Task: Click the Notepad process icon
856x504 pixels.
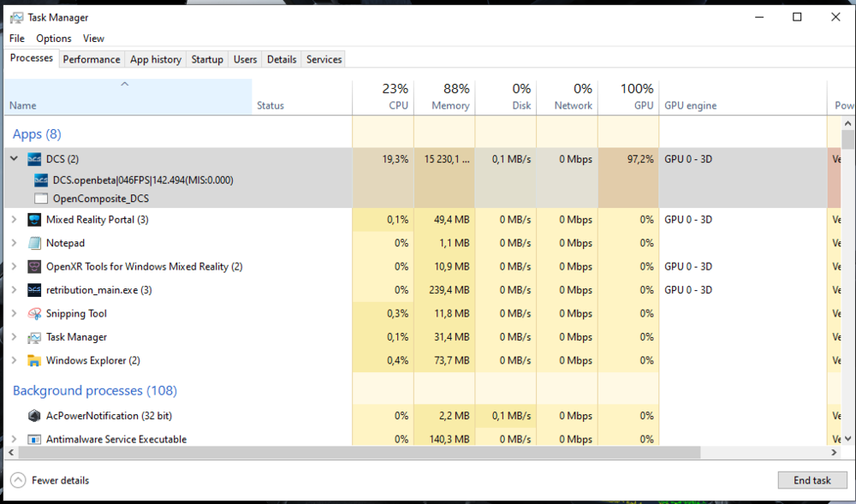Action: 34,243
